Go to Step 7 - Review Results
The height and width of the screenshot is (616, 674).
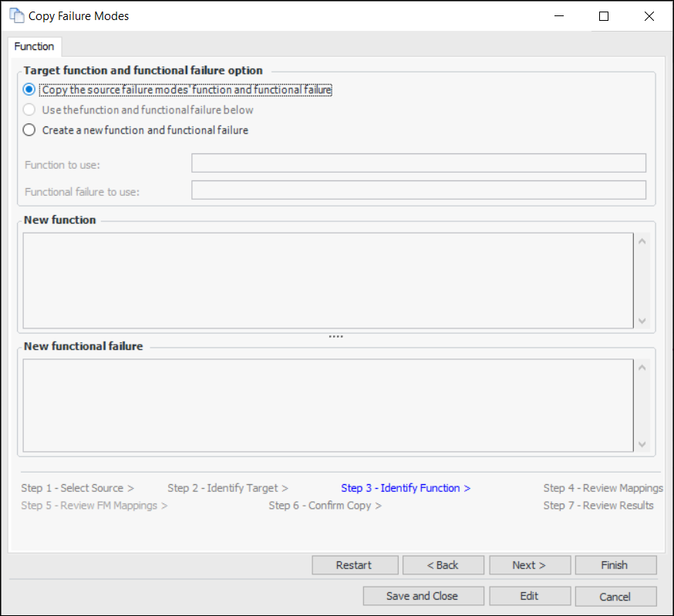[598, 506]
